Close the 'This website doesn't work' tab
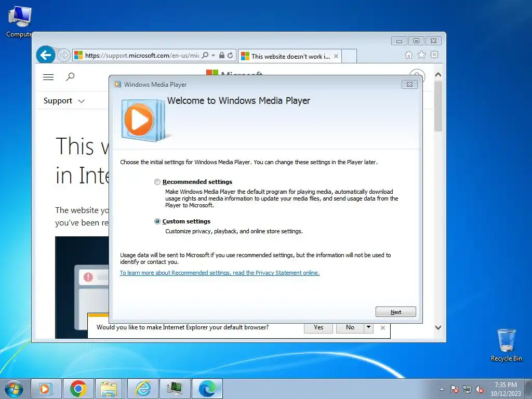 (x=336, y=56)
